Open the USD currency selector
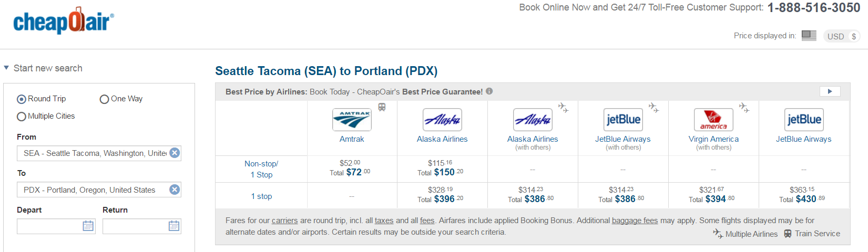The image size is (868, 252). coord(841,36)
